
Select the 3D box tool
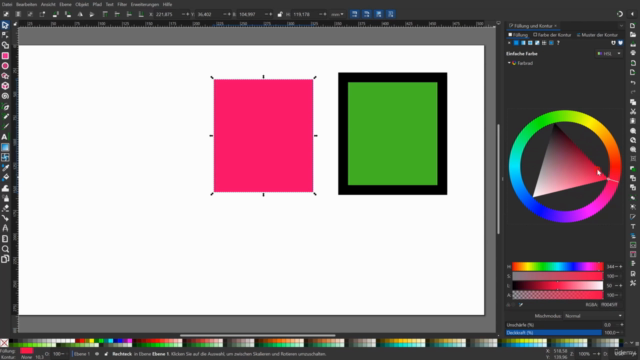click(5, 86)
